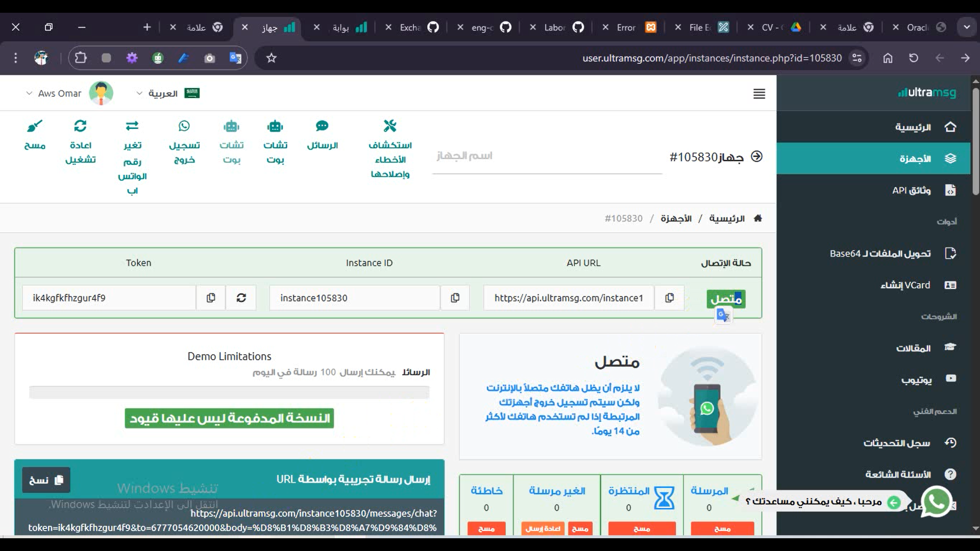This screenshot has width=980, height=551.
Task: Click the browser reload button
Action: pos(914,58)
